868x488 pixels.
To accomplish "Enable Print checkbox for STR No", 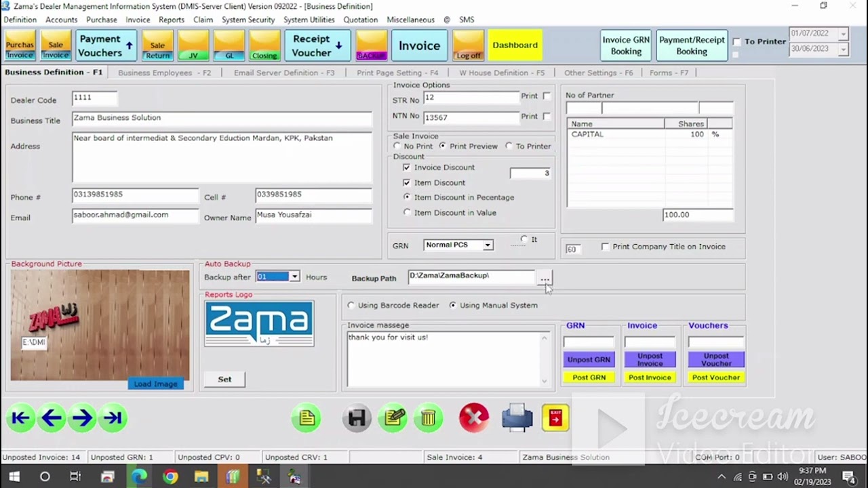I will click(x=547, y=96).
